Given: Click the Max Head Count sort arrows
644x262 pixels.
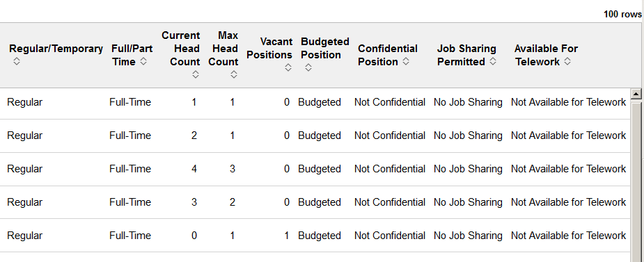Looking at the screenshot, I should (x=234, y=74).
